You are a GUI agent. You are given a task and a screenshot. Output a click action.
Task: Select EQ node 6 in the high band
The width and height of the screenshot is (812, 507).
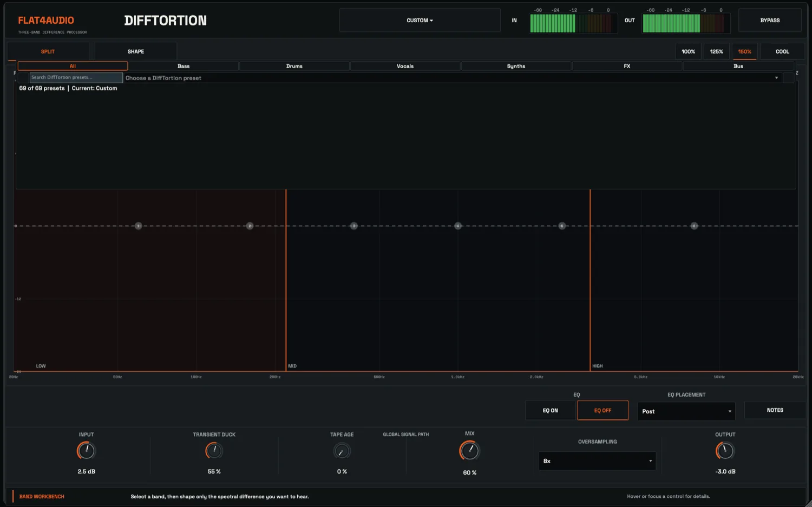click(694, 226)
